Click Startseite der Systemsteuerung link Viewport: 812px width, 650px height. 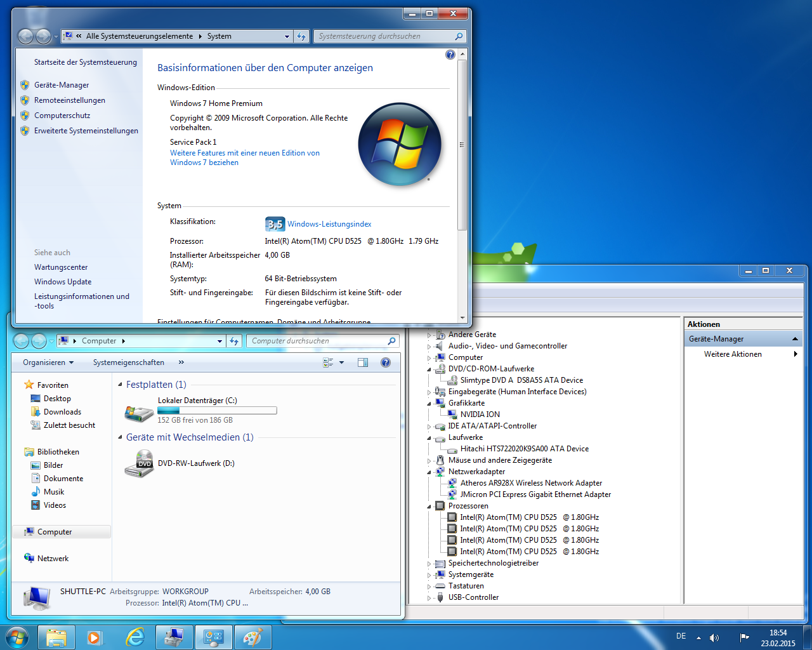[x=86, y=62]
